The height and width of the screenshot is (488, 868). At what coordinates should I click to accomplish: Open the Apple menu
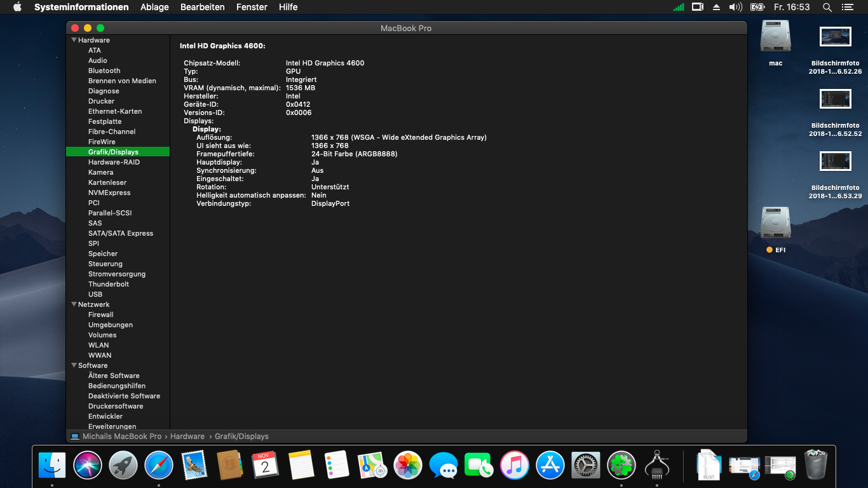click(17, 7)
